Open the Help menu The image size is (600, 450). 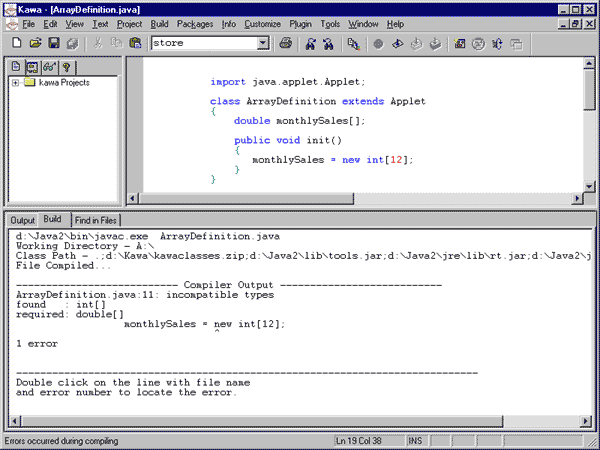click(395, 24)
